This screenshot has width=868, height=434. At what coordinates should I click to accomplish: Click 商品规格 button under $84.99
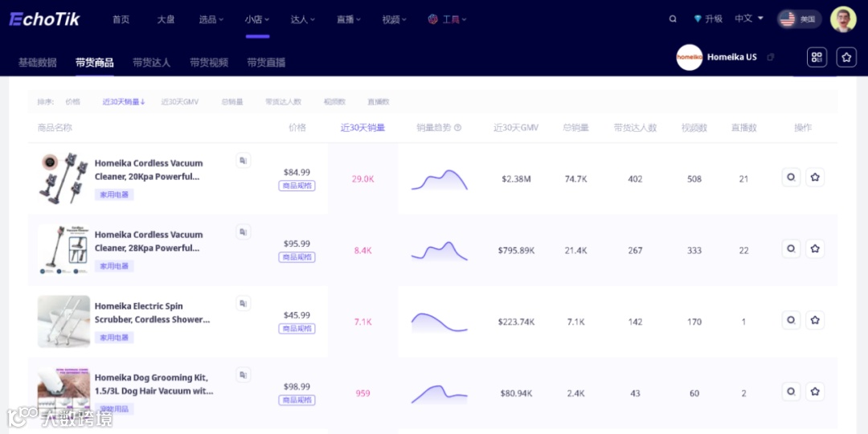pos(297,186)
